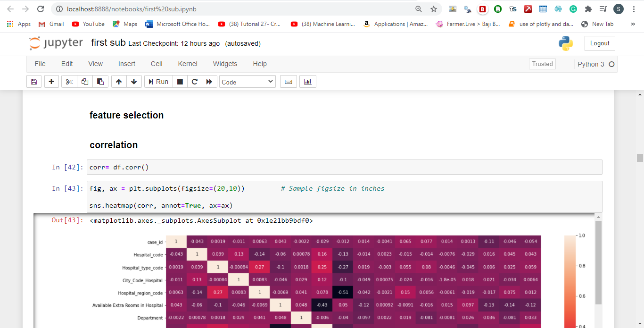644x328 pixels.
Task: Open the Kernel menu
Action: 187,64
